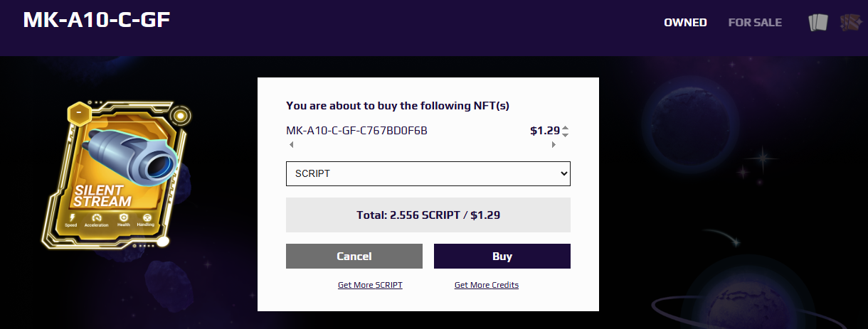Increase the price using the up stepper arrow
Image resolution: width=868 pixels, height=329 pixels.
click(x=565, y=128)
